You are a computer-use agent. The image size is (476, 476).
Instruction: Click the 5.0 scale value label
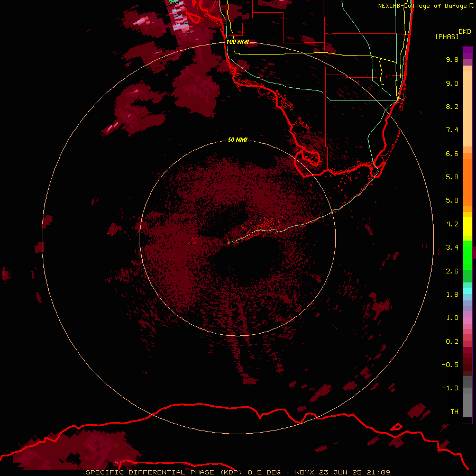click(x=452, y=200)
